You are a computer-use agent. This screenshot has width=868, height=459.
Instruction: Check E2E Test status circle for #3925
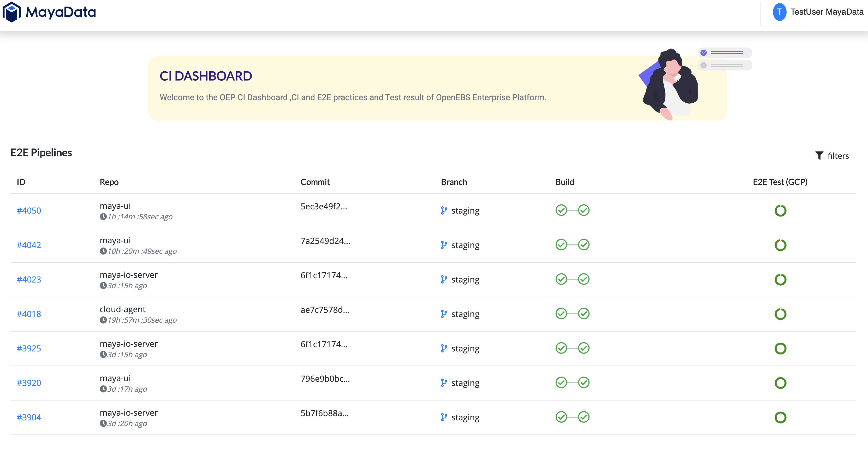coord(780,349)
